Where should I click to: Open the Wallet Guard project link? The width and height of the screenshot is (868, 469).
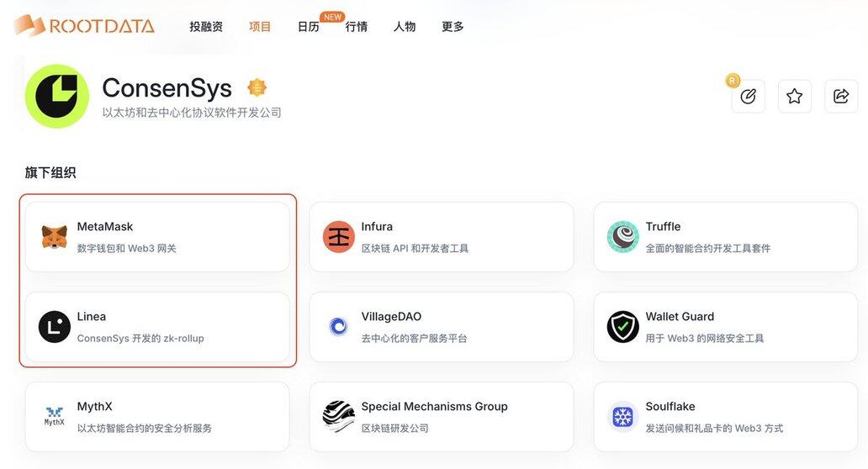tap(680, 316)
